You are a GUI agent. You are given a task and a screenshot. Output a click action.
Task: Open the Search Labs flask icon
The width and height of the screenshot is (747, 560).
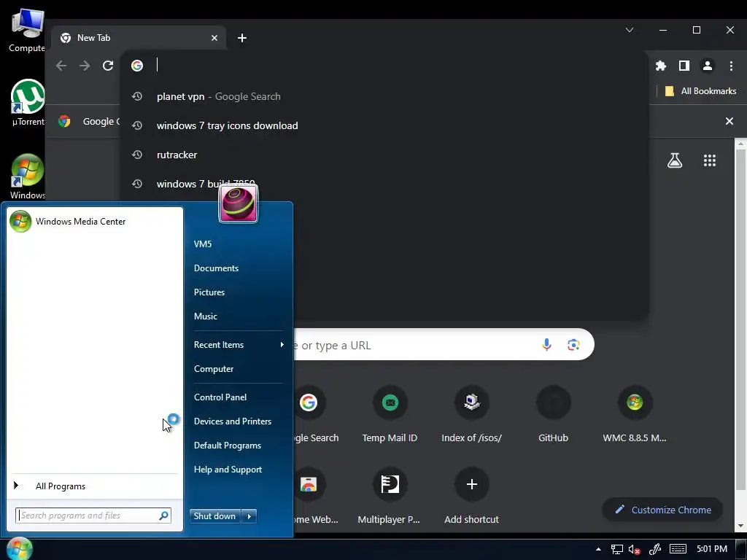coord(675,160)
